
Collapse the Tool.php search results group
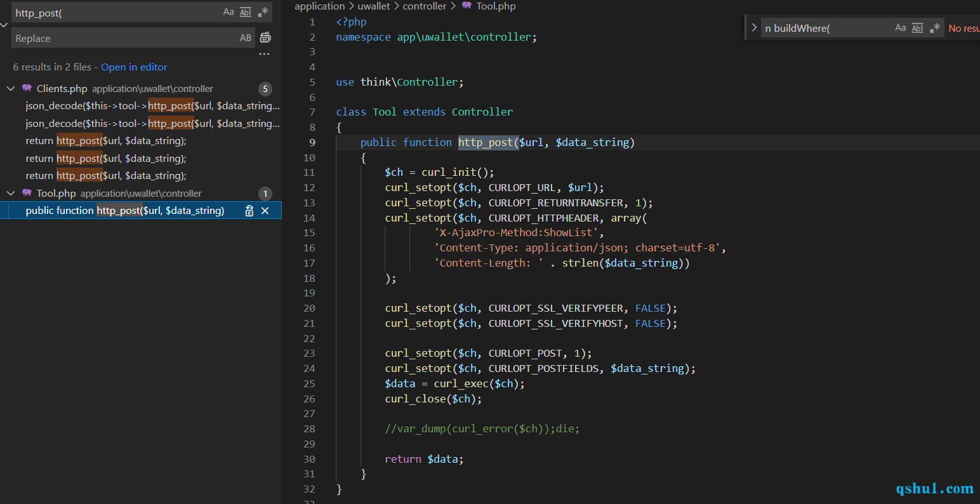pos(11,193)
